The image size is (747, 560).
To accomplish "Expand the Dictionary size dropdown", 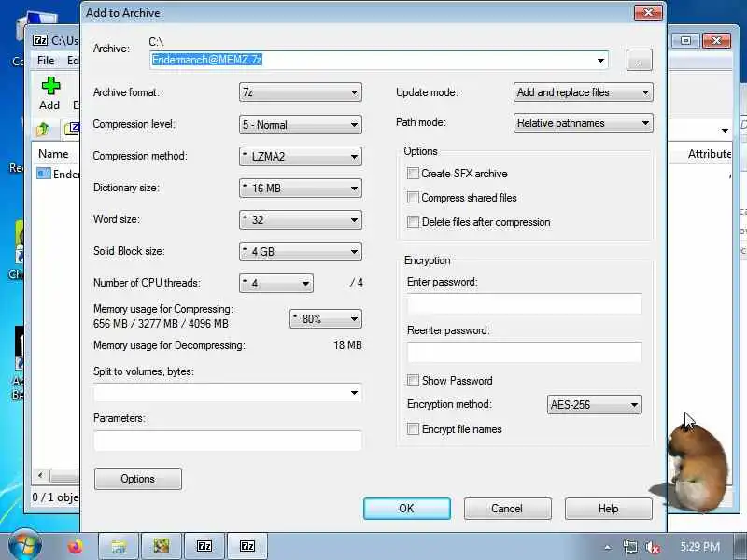I will (301, 189).
